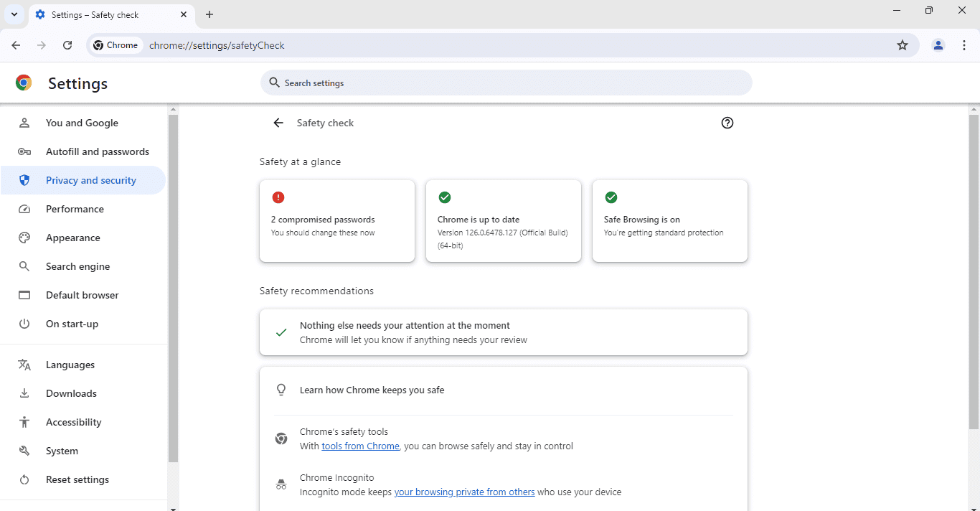
Task: Open Reset settings
Action: click(x=83, y=479)
